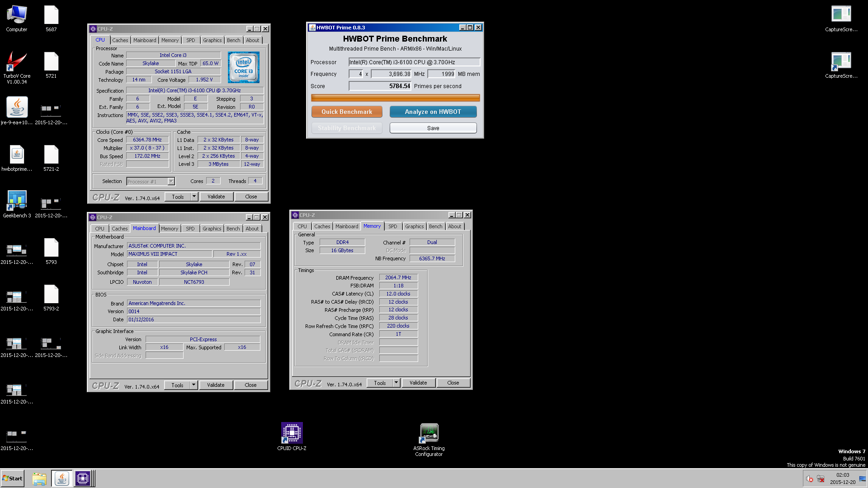Click Close button in Mainboard CPU-Z window
868x488 pixels.
pos(250,385)
